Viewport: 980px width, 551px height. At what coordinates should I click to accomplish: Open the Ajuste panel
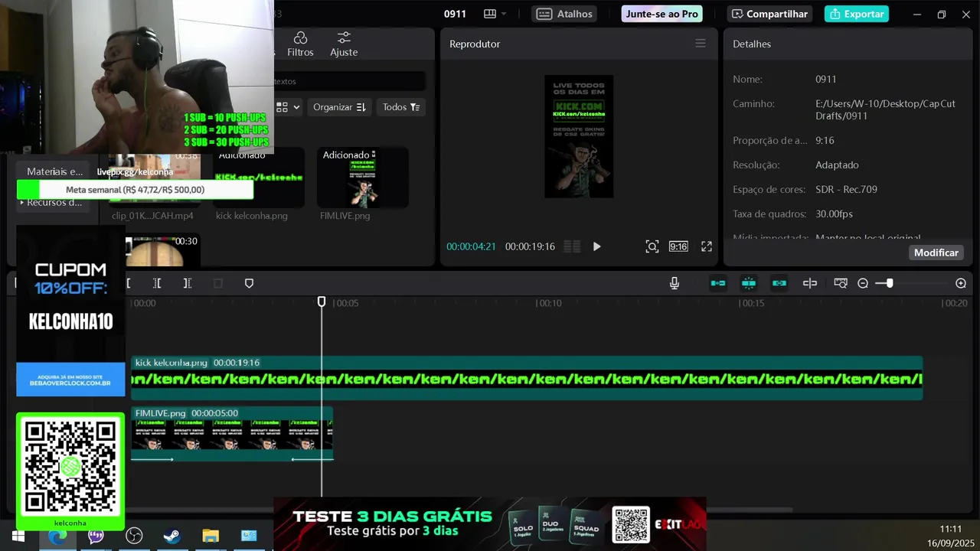344,44
